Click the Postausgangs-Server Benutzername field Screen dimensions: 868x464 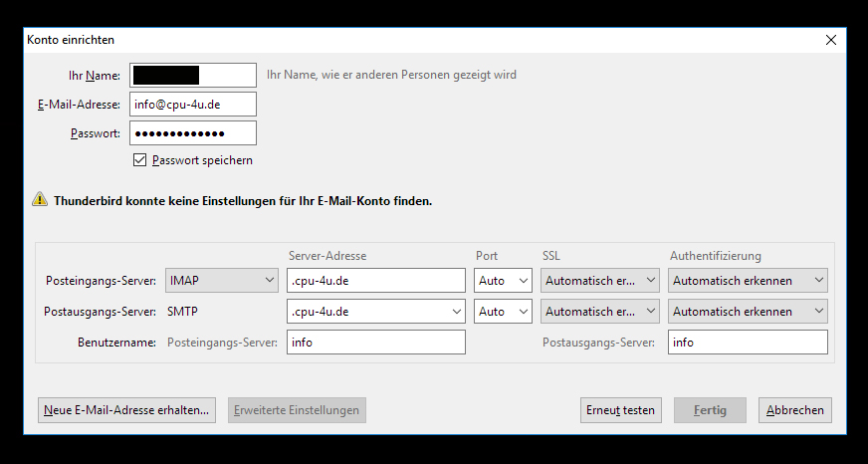pos(748,343)
